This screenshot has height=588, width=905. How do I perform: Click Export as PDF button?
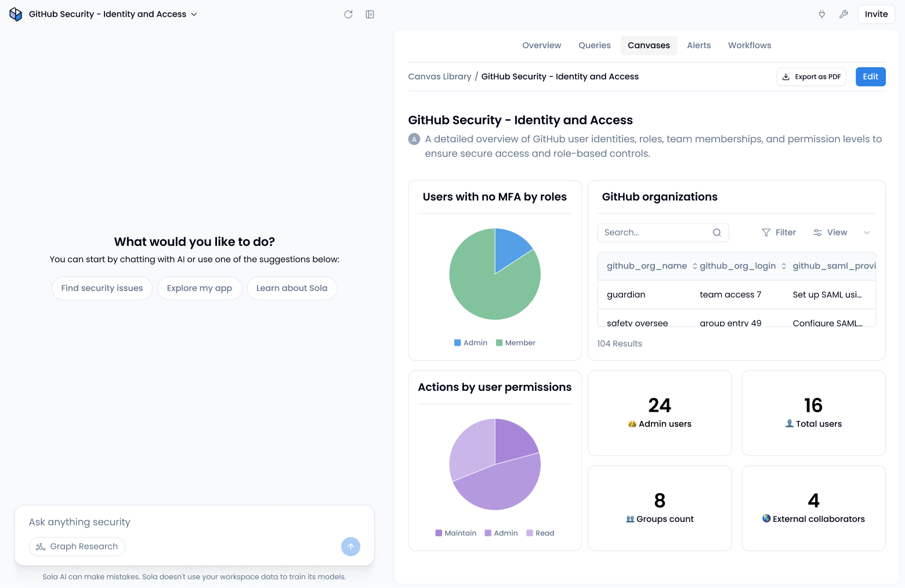click(x=811, y=77)
